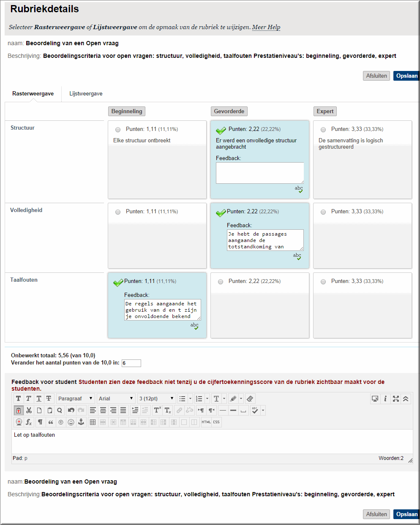Expand the font size 3 (12pt) dropdown
This screenshot has width=420, height=525.
[157, 398]
